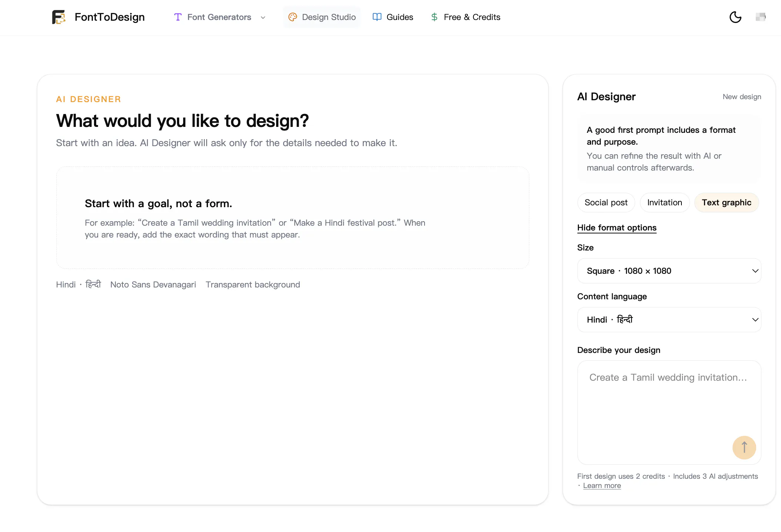Open the Content language dropdown
The width and height of the screenshot is (781, 532).
669,320
